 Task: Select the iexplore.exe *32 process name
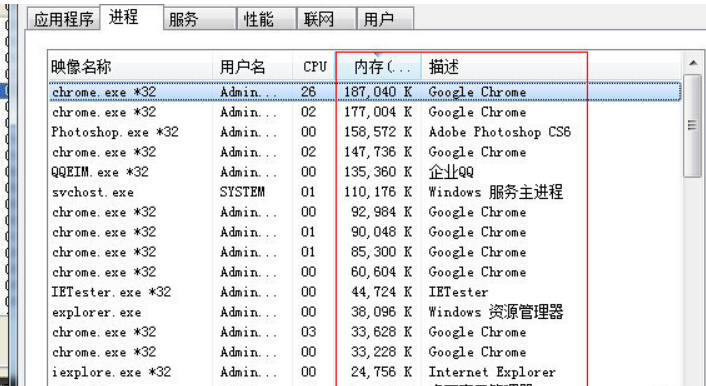pos(111,372)
